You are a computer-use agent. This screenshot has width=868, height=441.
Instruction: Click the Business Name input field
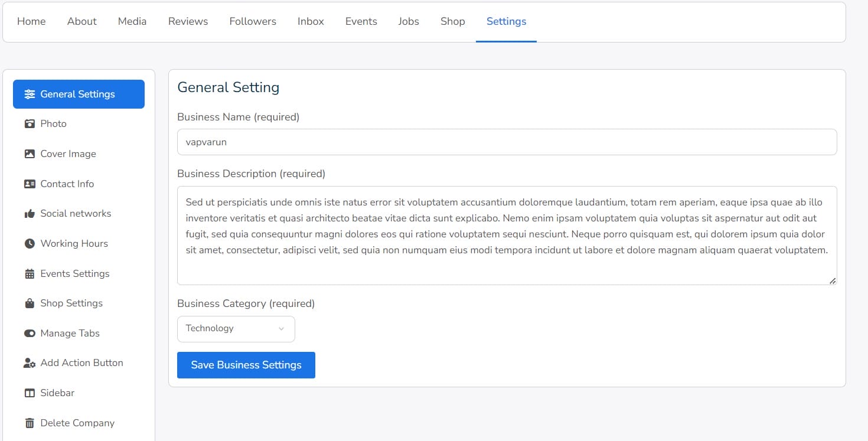[x=507, y=142]
